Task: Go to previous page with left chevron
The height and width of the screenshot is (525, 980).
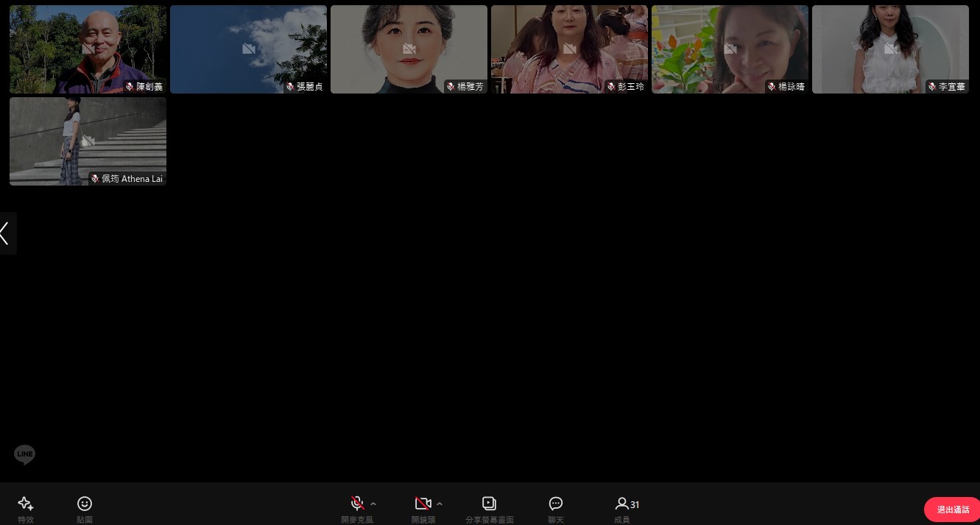Action: tap(6, 233)
